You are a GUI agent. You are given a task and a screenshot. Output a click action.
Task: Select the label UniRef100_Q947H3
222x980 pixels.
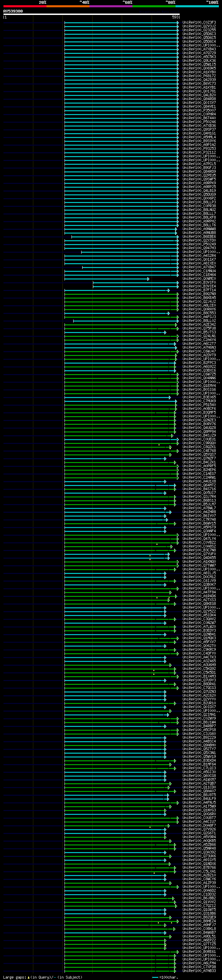[x=199, y=248]
